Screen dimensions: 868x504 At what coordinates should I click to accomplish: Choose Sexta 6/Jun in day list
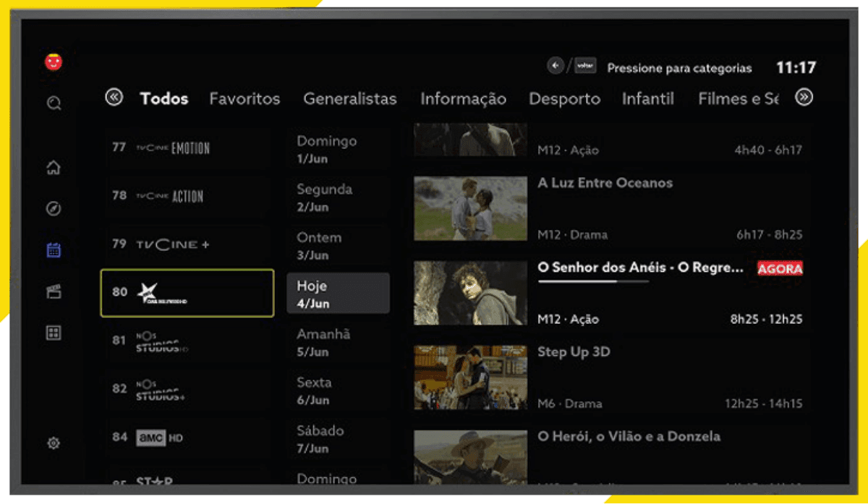(x=338, y=390)
